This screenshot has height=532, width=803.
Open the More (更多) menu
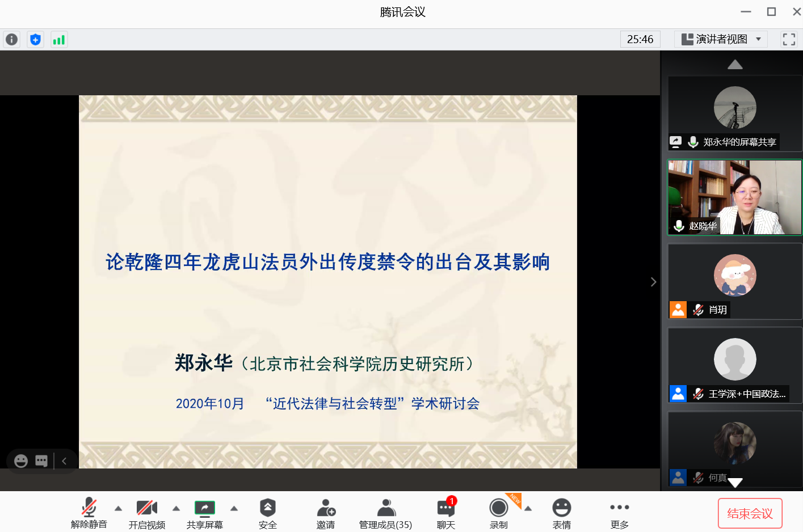pos(619,513)
